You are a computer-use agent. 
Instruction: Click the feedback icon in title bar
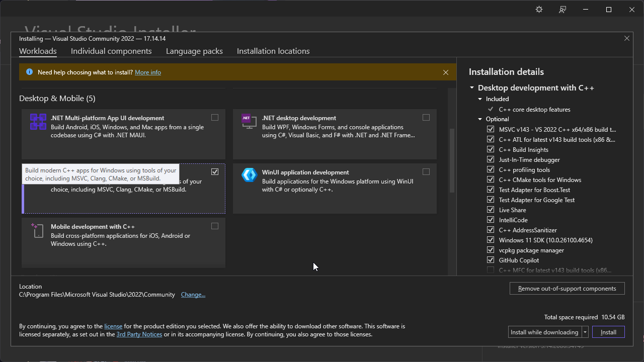pos(562,10)
